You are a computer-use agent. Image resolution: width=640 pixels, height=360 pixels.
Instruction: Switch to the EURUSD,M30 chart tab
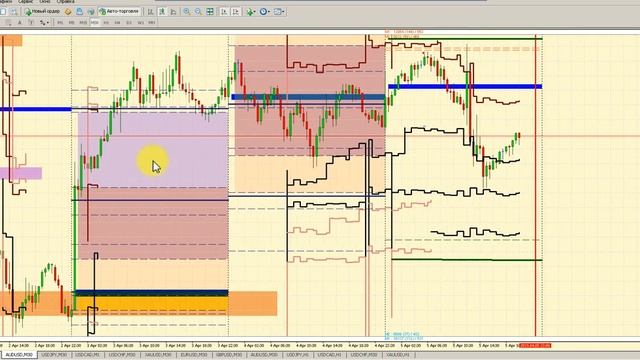tap(194, 355)
